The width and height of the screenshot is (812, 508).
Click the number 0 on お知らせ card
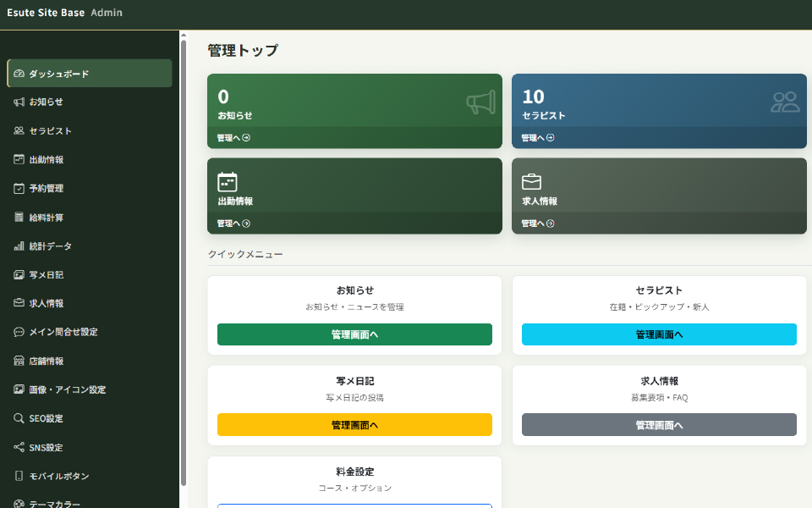(223, 97)
